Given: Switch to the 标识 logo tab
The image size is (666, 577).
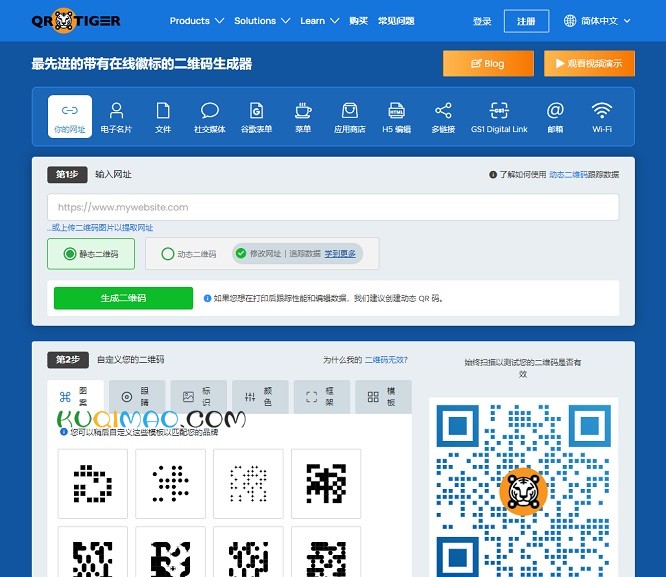Looking at the screenshot, I should 198,396.
